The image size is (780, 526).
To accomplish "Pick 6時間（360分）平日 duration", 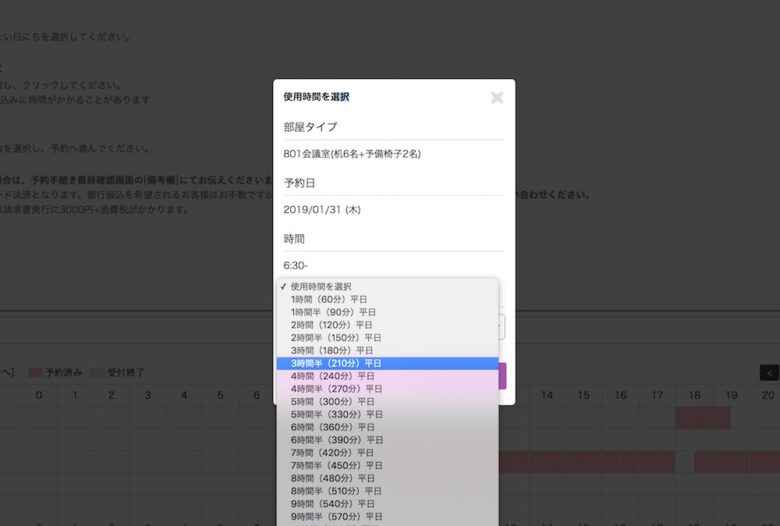I will tap(388, 427).
